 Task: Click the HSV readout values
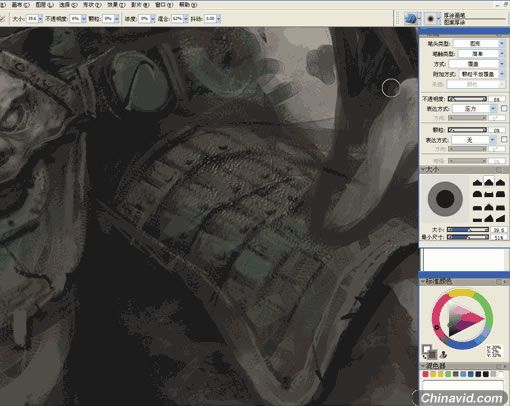point(494,351)
